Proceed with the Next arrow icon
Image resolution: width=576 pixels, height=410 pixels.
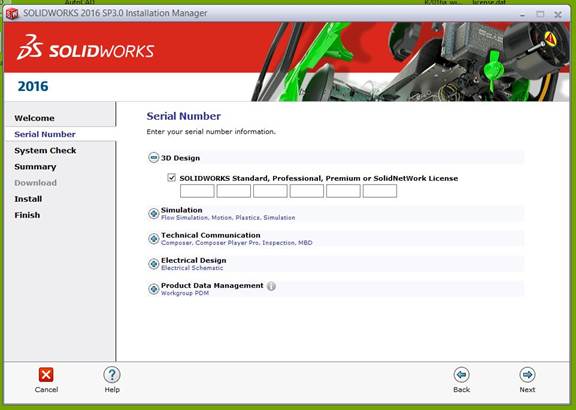[527, 375]
